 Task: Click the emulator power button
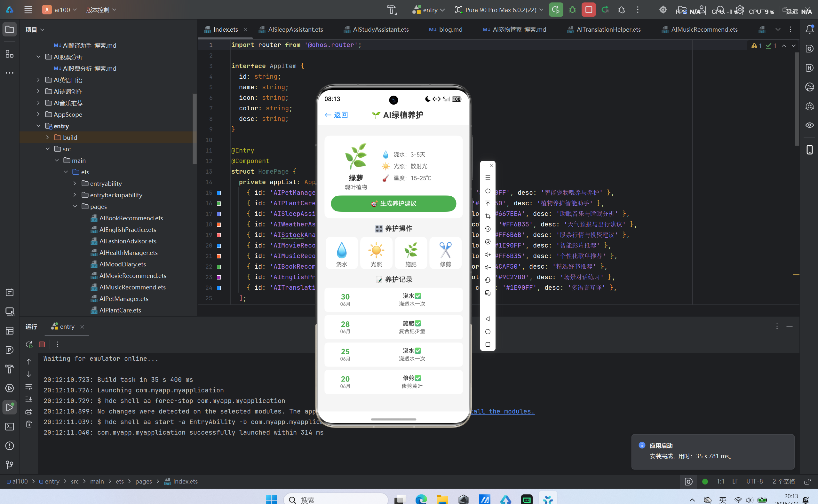[x=488, y=191]
